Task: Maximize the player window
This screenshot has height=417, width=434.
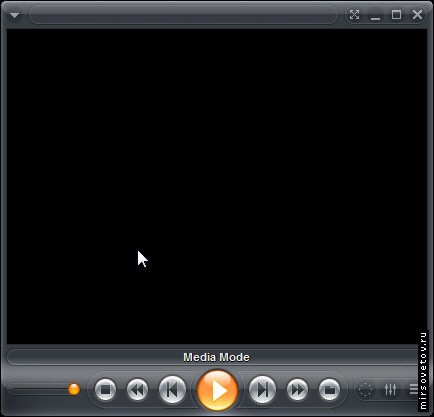Action: (396, 15)
